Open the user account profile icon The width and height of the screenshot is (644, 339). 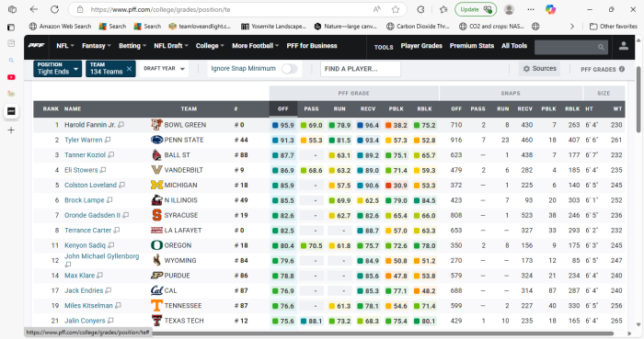pos(623,46)
